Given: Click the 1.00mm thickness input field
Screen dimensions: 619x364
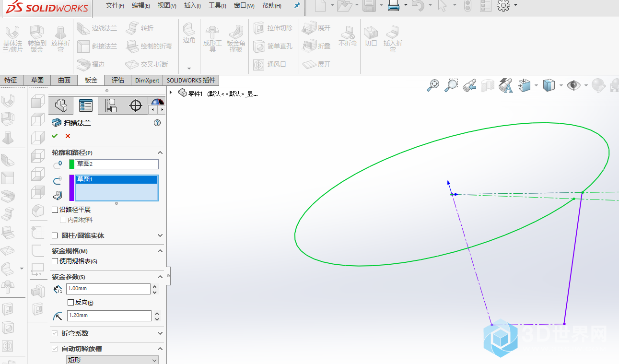Looking at the screenshot, I should [108, 289].
